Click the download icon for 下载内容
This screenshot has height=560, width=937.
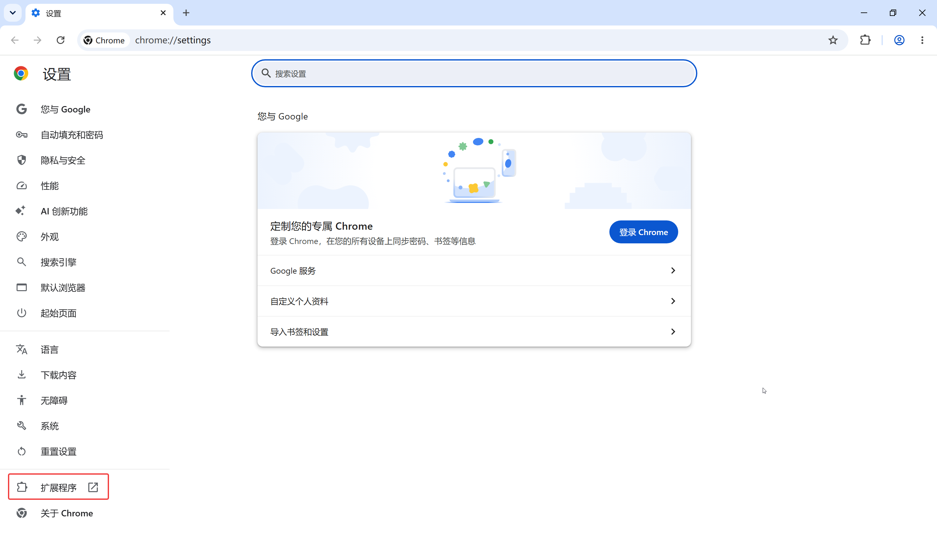pyautogui.click(x=22, y=374)
